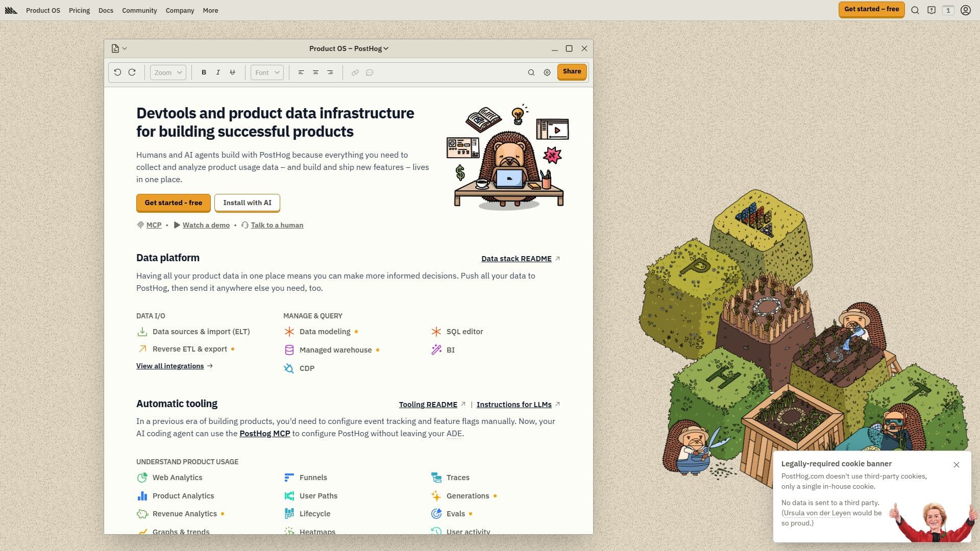
Task: Click the comment bubble icon in toolbar
Action: pyautogui.click(x=370, y=72)
